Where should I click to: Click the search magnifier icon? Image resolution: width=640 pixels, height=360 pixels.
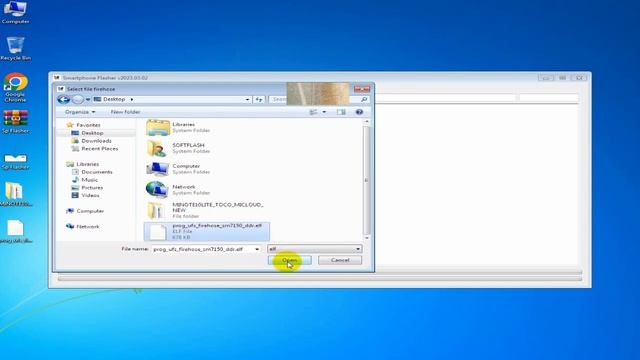[364, 99]
